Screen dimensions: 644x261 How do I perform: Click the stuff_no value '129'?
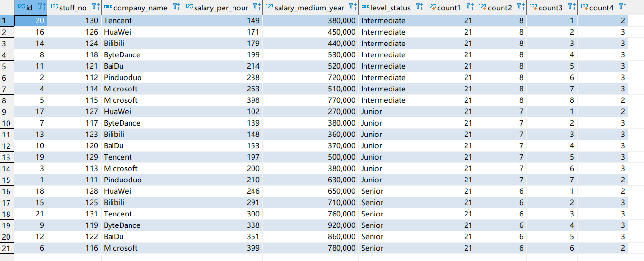(x=74, y=157)
